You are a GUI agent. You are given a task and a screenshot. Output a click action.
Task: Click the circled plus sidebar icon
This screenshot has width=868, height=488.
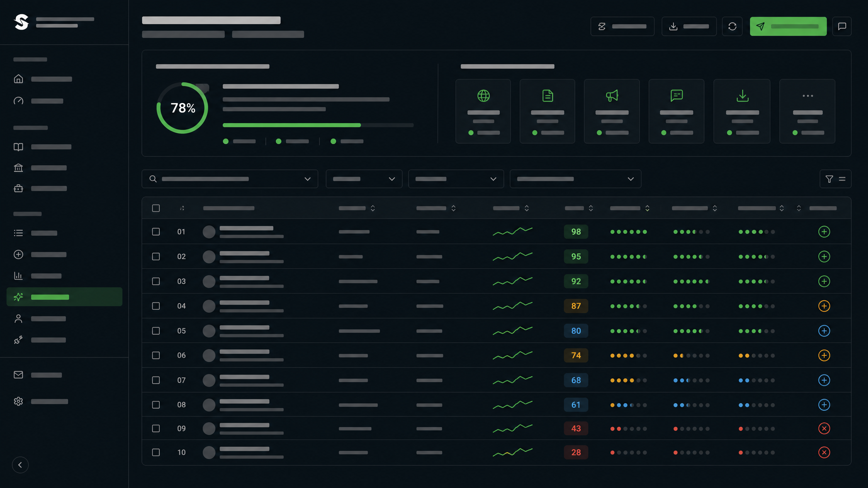click(x=18, y=255)
